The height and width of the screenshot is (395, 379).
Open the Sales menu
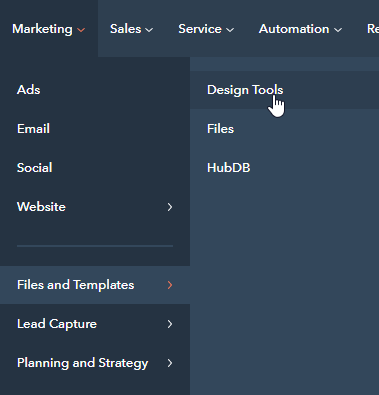pos(131,29)
